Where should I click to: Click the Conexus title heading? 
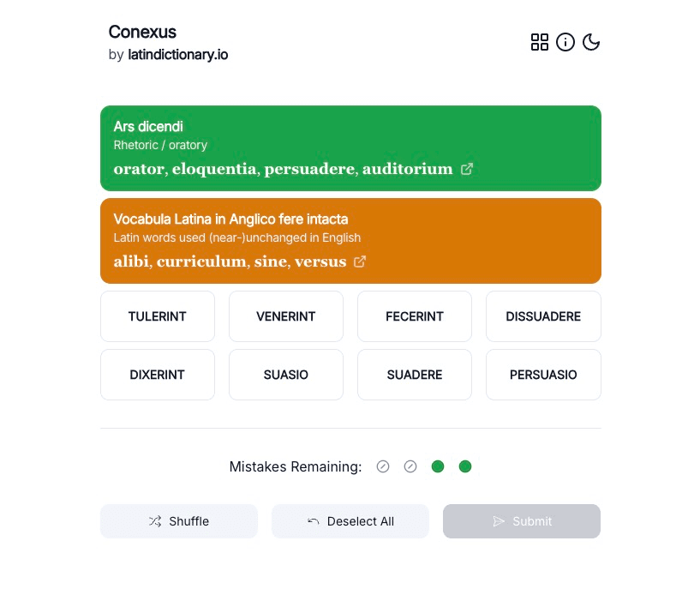(142, 32)
